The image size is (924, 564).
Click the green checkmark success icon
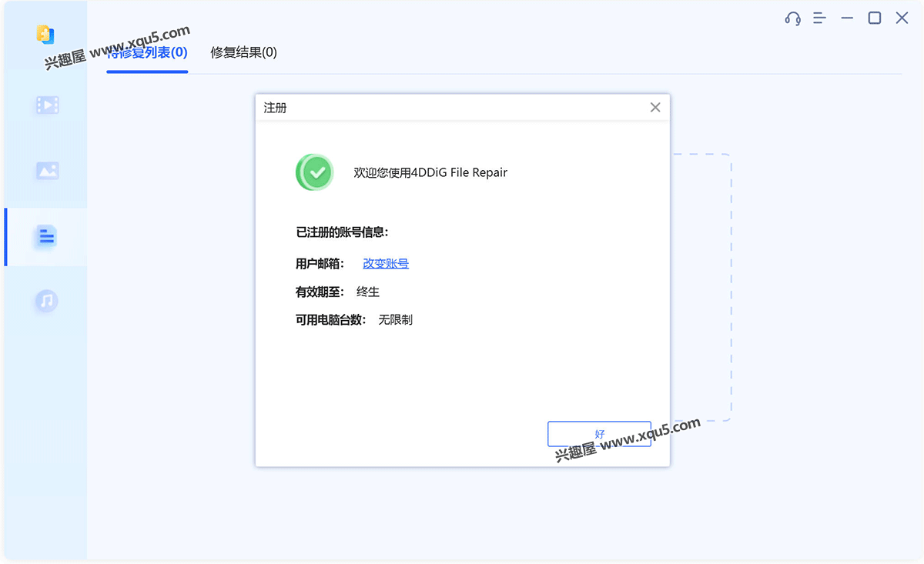[314, 172]
